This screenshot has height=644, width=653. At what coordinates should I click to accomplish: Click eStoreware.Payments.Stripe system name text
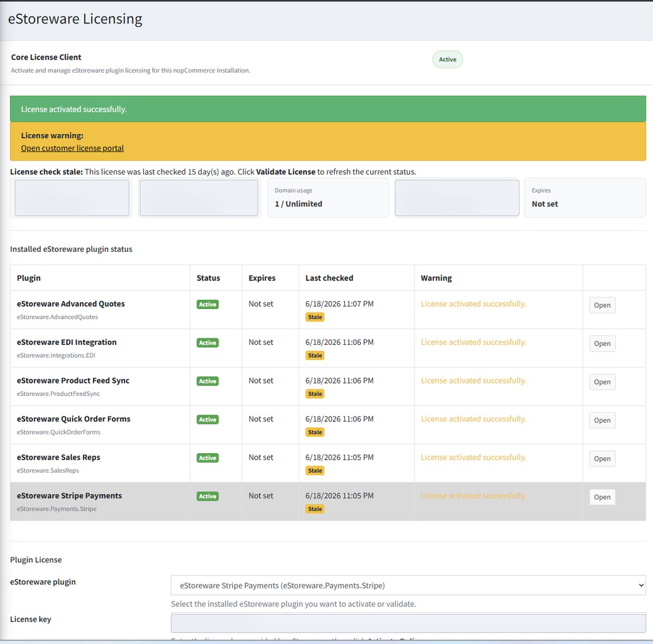[57, 508]
